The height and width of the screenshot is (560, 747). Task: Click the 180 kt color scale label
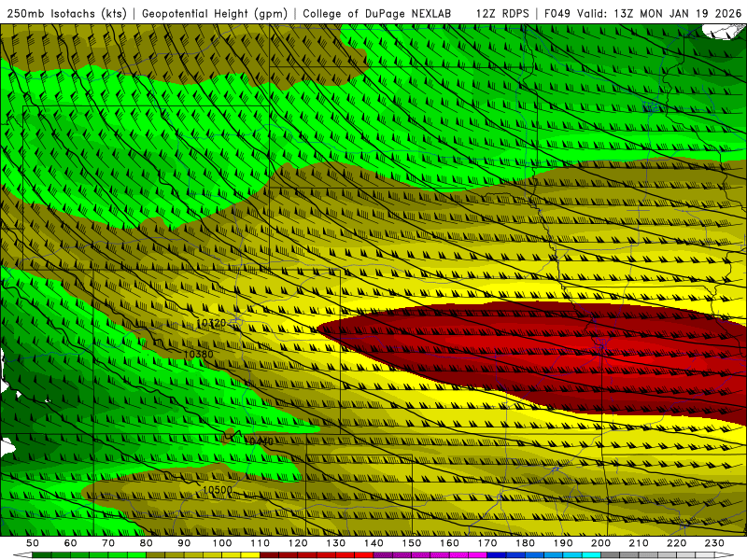pos(525,543)
